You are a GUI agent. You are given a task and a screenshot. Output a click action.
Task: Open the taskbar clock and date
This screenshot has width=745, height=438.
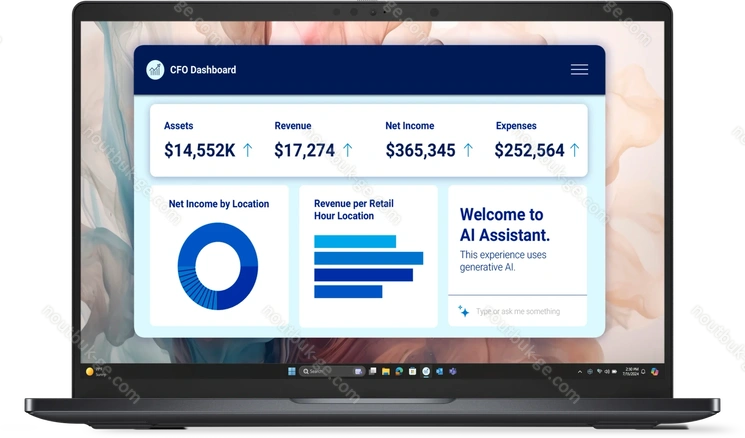tap(634, 371)
